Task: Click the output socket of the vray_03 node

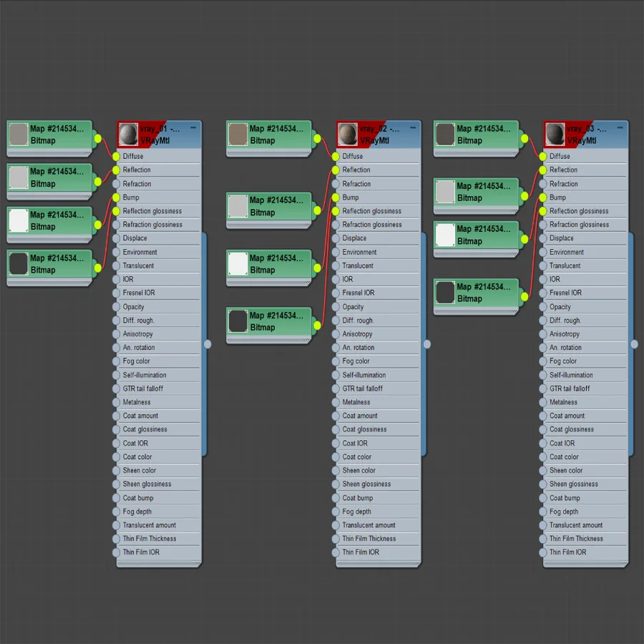Action: click(x=635, y=344)
